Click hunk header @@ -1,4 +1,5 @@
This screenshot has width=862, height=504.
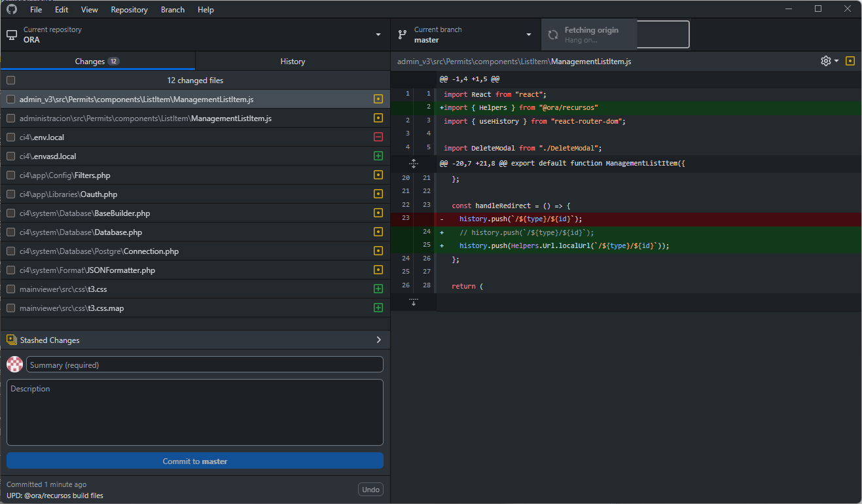[x=469, y=79]
